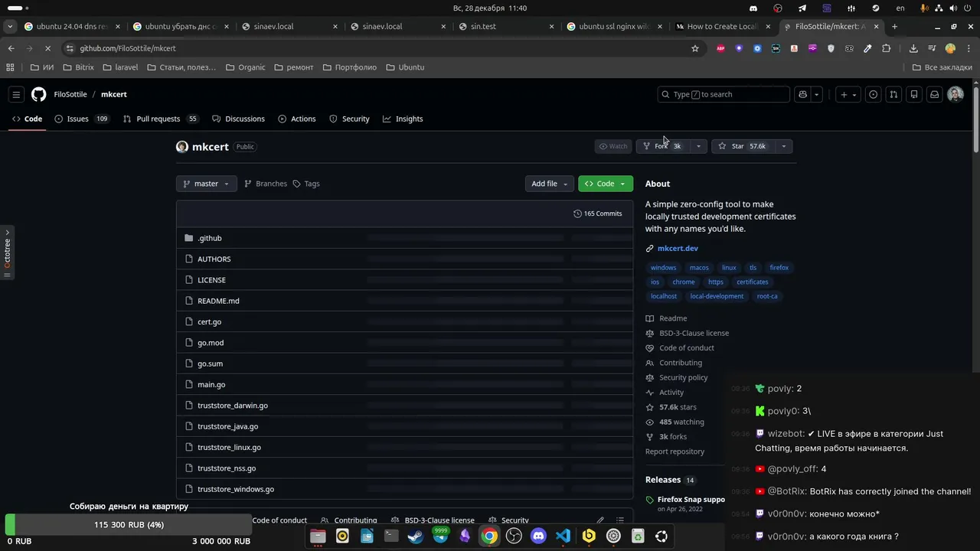Open system volume indicator in top bar
Image resolution: width=980 pixels, height=551 pixels.
click(x=954, y=8)
